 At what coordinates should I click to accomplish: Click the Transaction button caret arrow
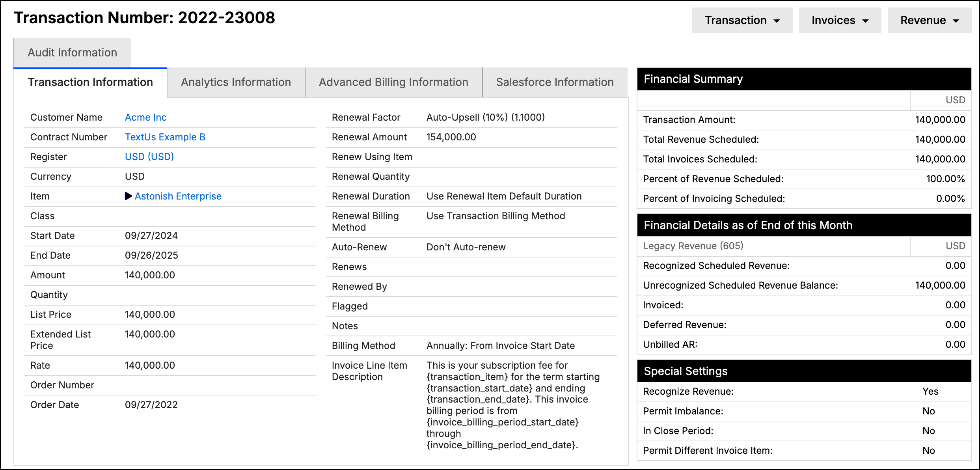point(777,21)
